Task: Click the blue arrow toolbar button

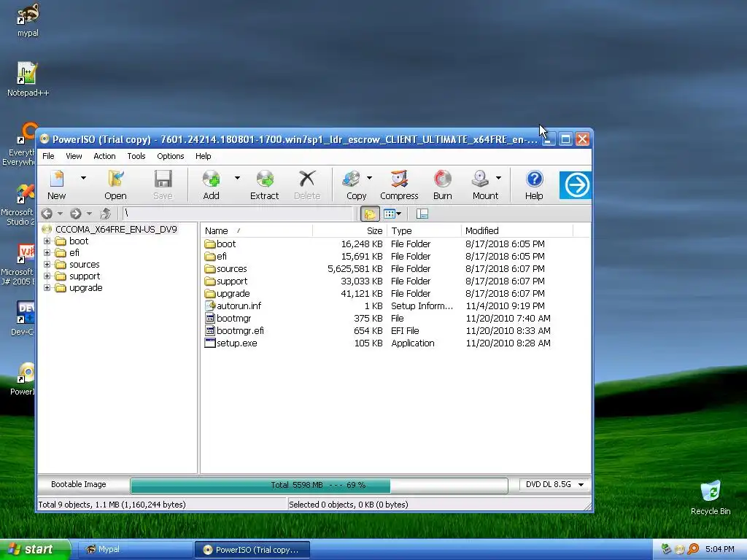Action: point(575,184)
